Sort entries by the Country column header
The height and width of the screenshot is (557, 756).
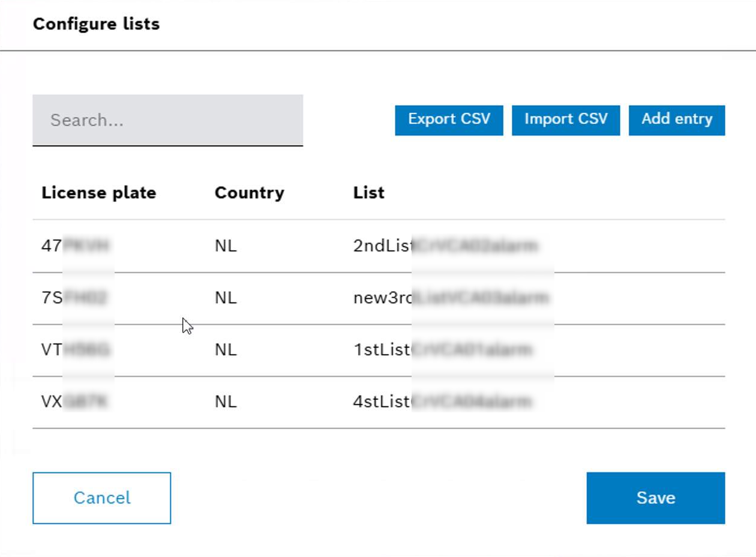249,193
